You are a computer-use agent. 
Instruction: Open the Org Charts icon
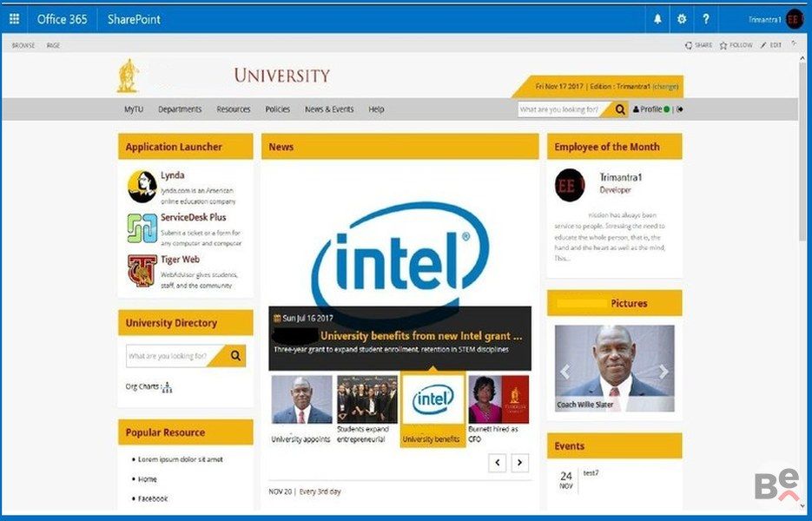168,387
